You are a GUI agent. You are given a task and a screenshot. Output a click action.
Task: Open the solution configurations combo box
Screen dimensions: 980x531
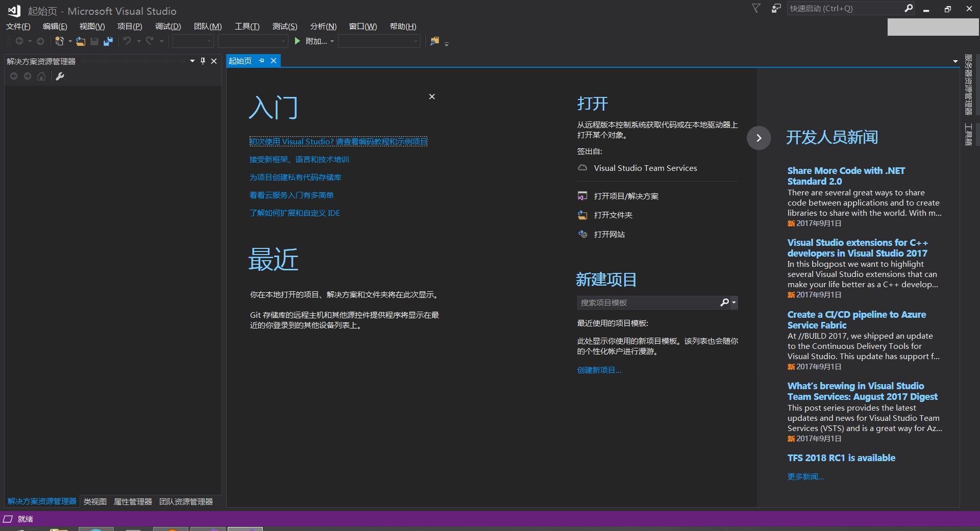(193, 41)
